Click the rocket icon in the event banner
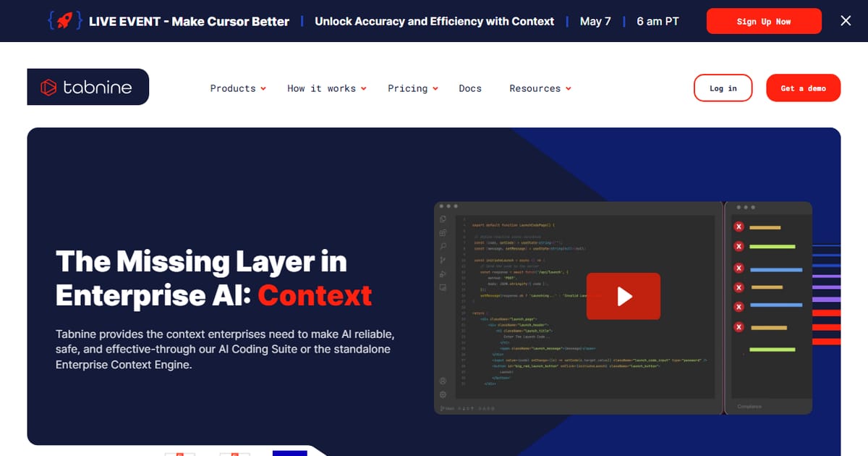868x456 pixels. [64, 21]
